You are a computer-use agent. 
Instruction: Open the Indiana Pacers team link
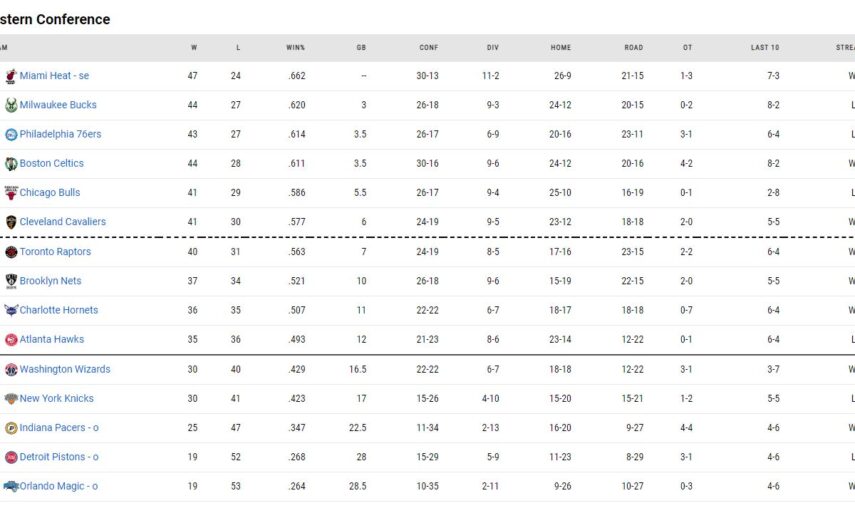coord(58,428)
